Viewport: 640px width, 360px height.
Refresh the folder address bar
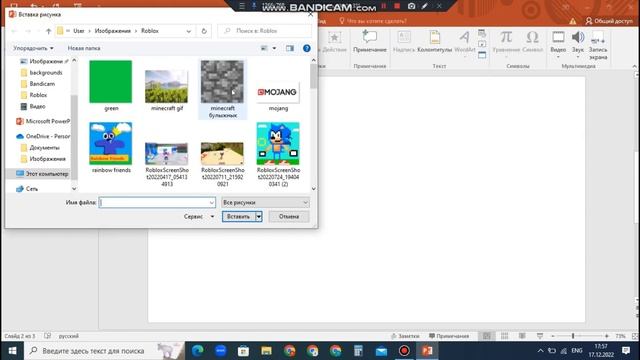pyautogui.click(x=204, y=31)
